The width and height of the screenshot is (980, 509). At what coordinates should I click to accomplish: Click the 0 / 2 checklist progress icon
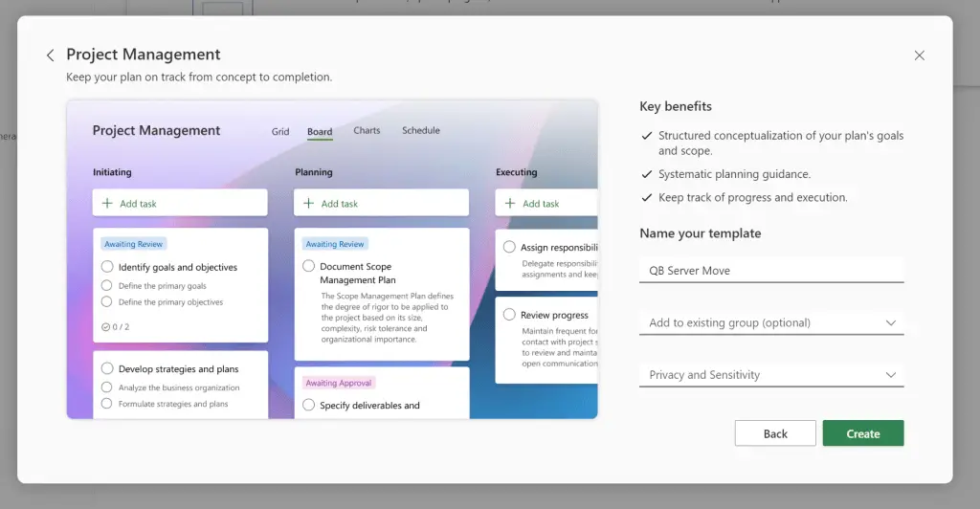point(105,326)
